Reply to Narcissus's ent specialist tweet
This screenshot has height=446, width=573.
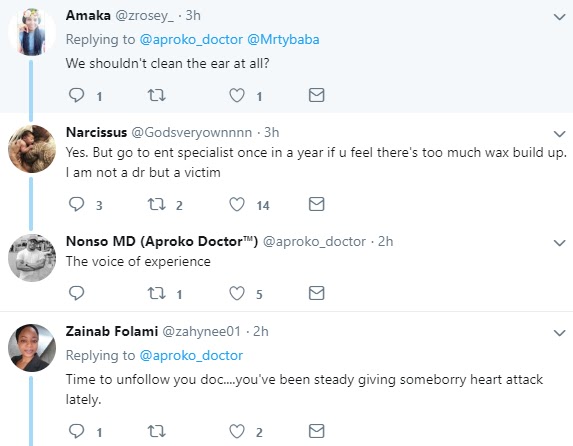pyautogui.click(x=76, y=204)
